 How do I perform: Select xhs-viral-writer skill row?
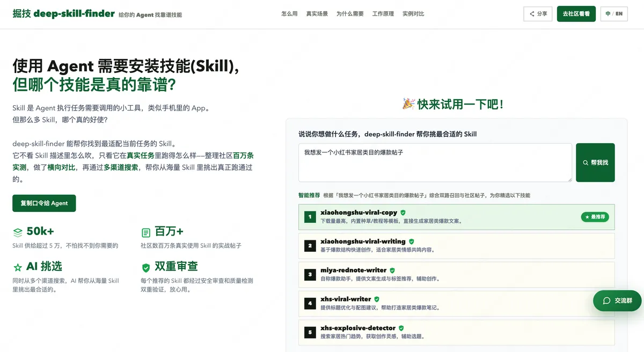[x=457, y=303]
